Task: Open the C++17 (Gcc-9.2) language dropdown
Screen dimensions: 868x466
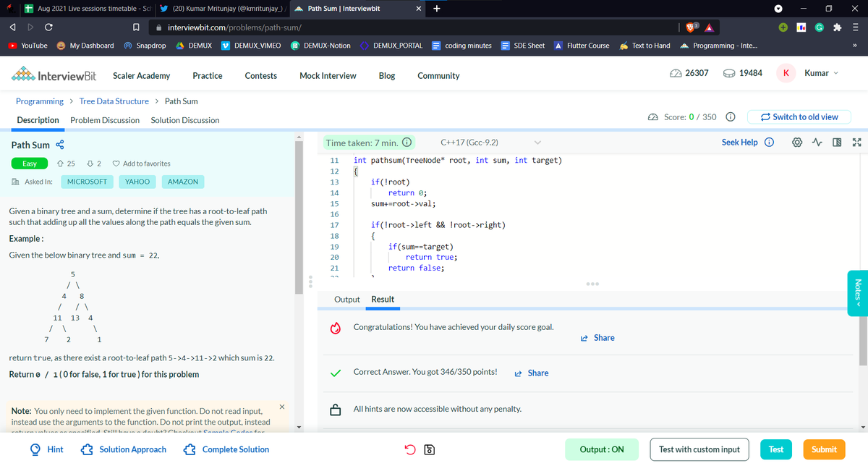Action: coord(491,143)
